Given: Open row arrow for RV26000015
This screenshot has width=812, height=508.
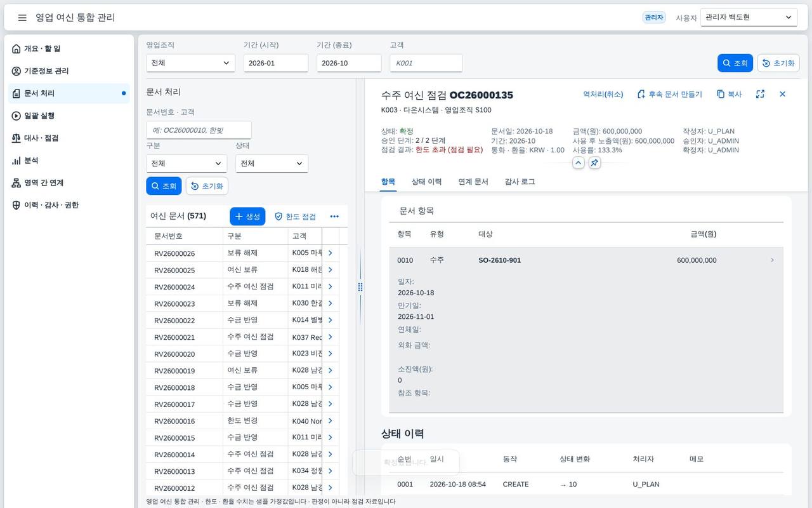Looking at the screenshot, I should tap(330, 438).
